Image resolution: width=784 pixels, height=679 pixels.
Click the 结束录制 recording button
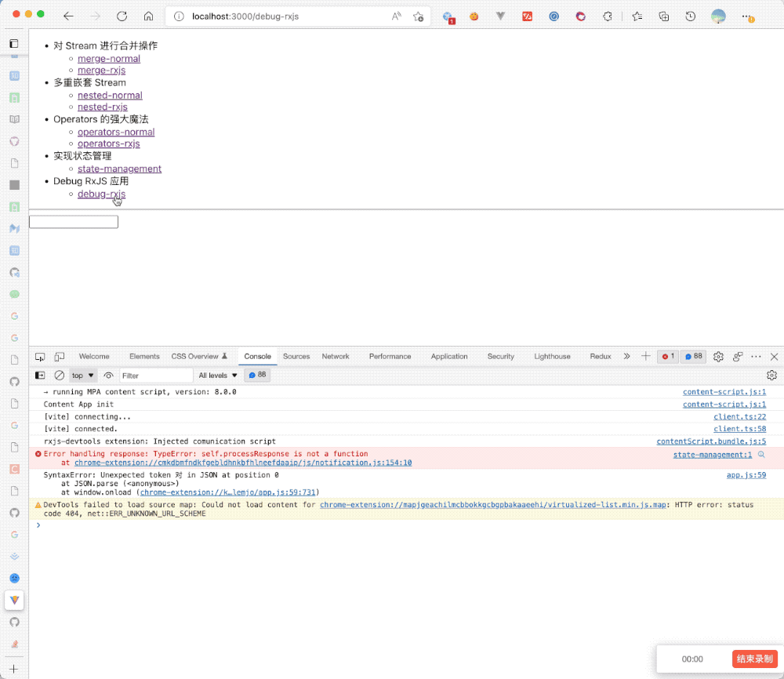click(x=753, y=659)
